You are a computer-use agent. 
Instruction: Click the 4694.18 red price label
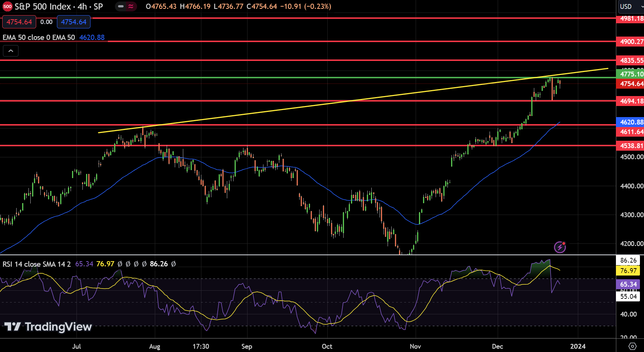coord(630,101)
